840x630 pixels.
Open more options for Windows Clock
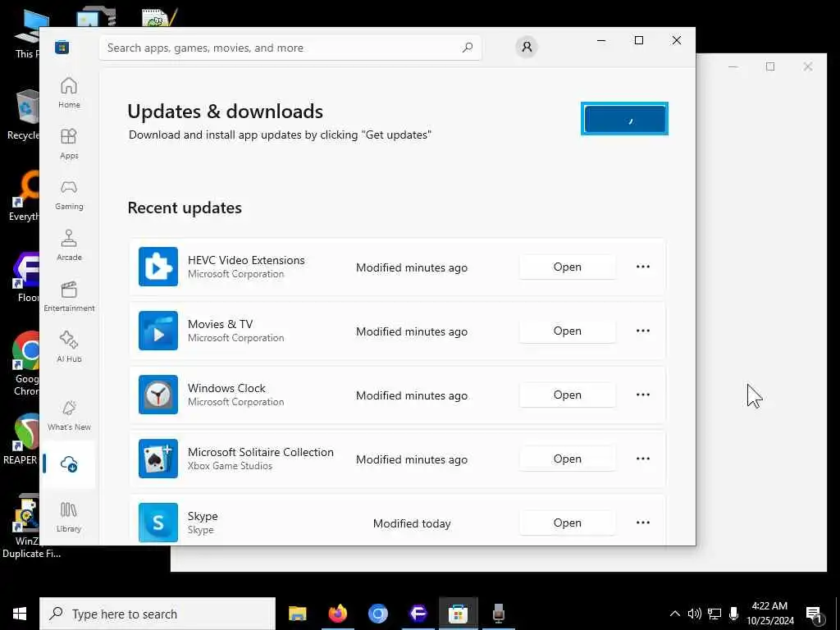click(x=643, y=395)
